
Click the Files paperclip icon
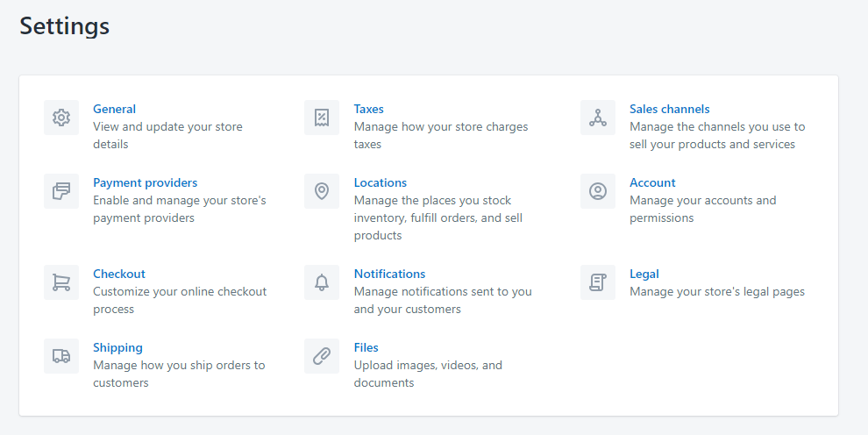(x=322, y=356)
